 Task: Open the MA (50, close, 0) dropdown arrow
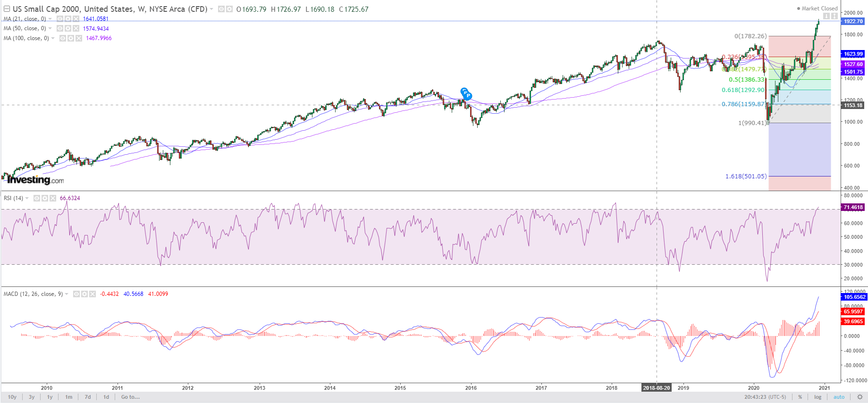coord(51,28)
